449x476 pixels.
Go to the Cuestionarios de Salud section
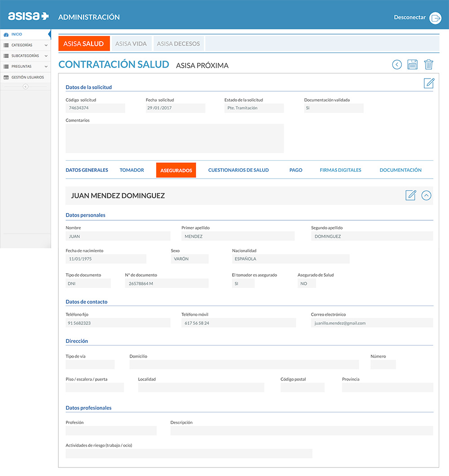tap(238, 170)
